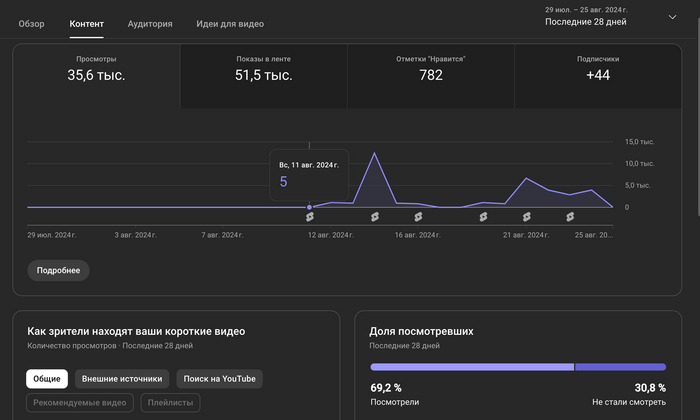The width and height of the screenshot is (700, 420).
Task: Switch to the Обзор tab
Action: (32, 23)
